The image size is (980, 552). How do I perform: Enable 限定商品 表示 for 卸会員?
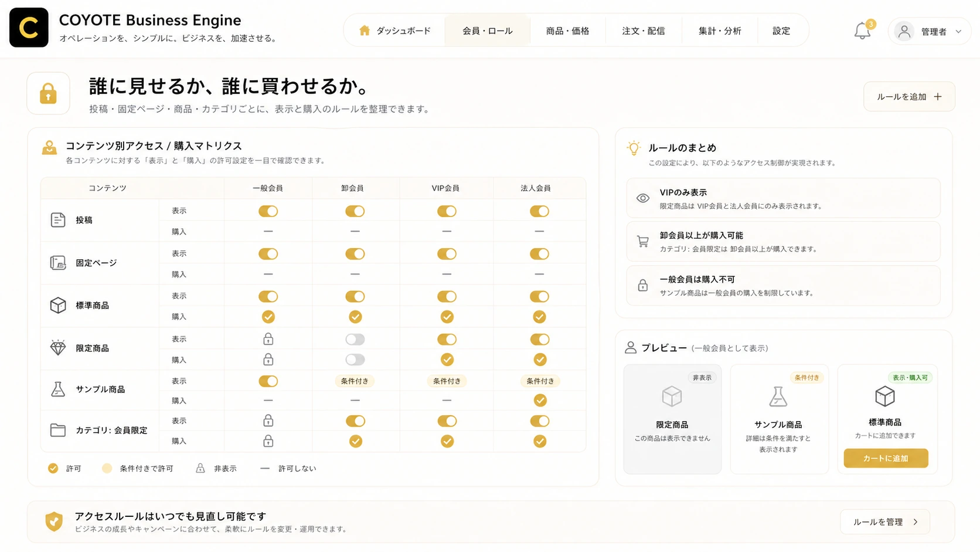[355, 339]
